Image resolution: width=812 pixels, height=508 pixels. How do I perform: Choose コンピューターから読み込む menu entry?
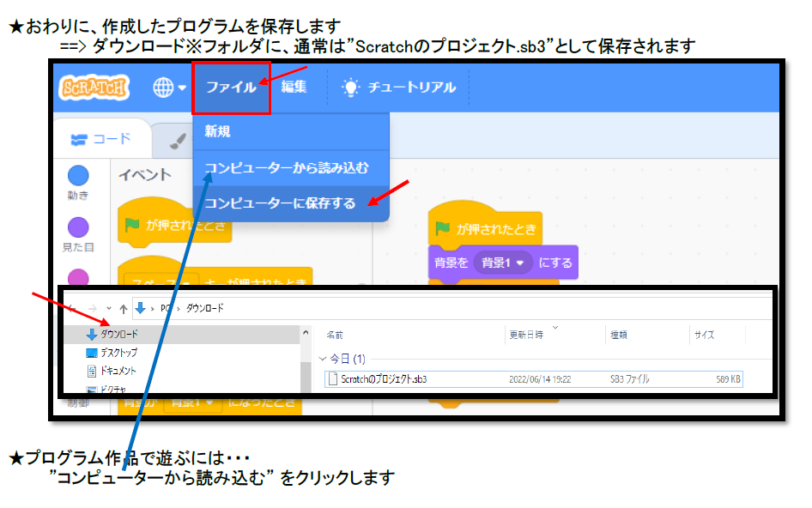(286, 167)
